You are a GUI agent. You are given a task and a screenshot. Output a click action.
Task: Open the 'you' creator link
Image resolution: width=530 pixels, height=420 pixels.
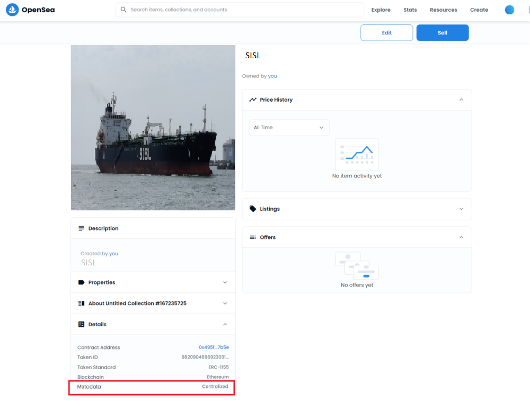click(113, 253)
